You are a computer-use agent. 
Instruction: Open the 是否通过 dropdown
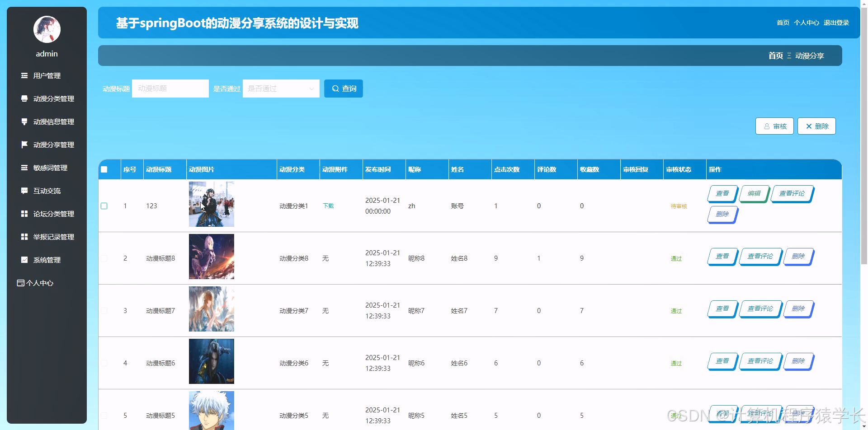pyautogui.click(x=281, y=89)
